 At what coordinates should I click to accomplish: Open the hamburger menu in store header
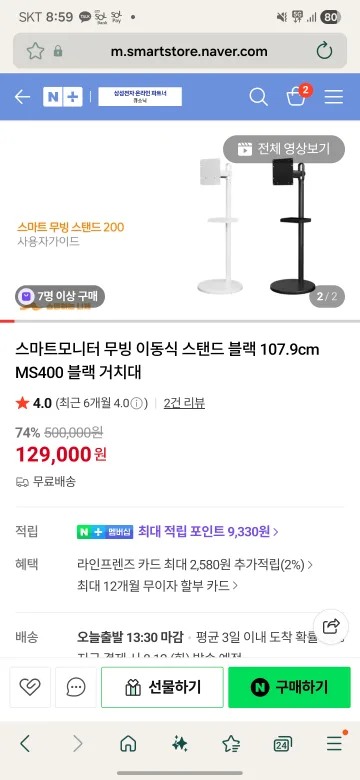tap(334, 97)
